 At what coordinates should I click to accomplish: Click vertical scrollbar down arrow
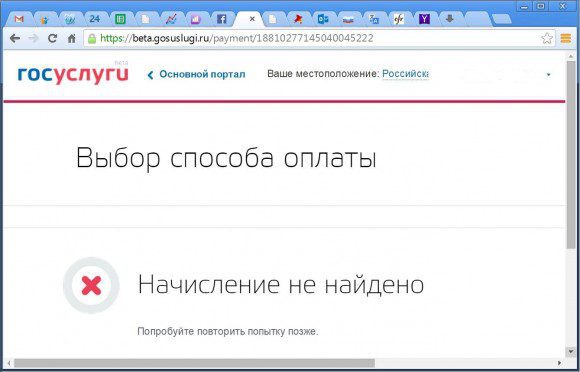point(571,351)
